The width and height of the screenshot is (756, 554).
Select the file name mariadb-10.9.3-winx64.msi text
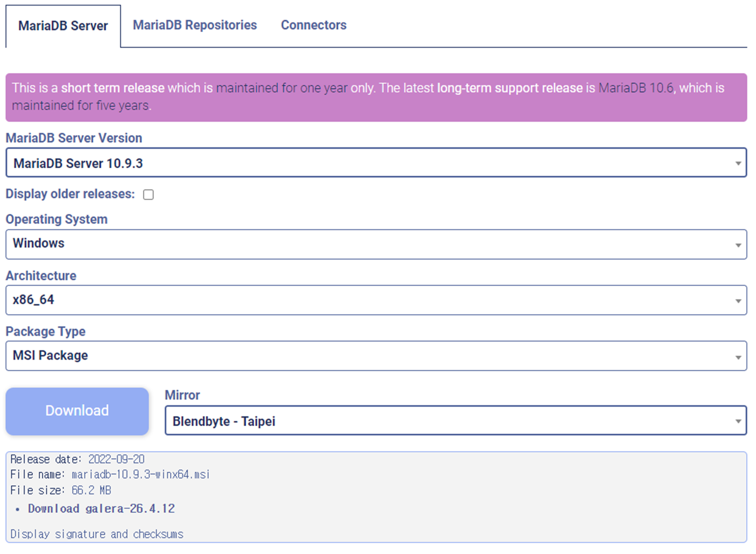click(x=141, y=474)
